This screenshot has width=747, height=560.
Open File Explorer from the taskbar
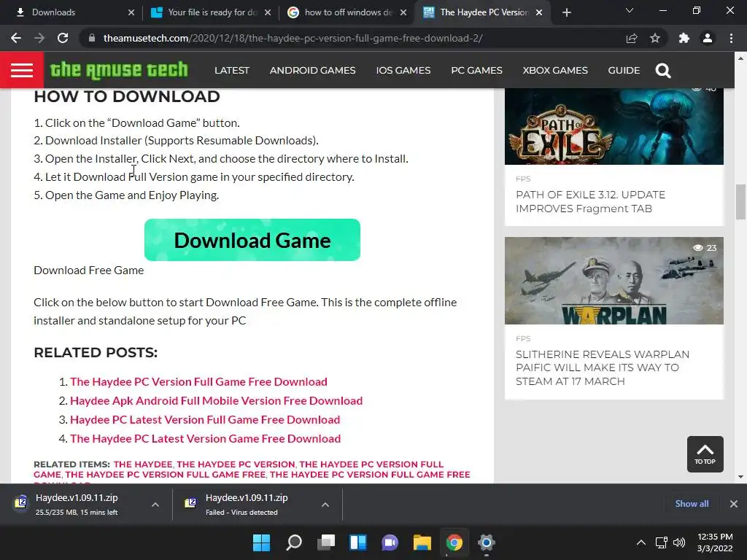[x=422, y=542]
